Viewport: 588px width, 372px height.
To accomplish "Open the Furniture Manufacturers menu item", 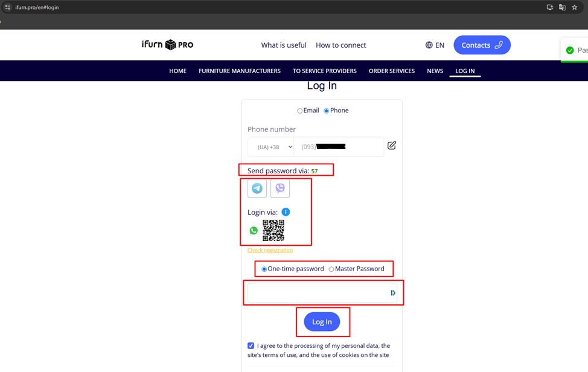I will [x=240, y=71].
